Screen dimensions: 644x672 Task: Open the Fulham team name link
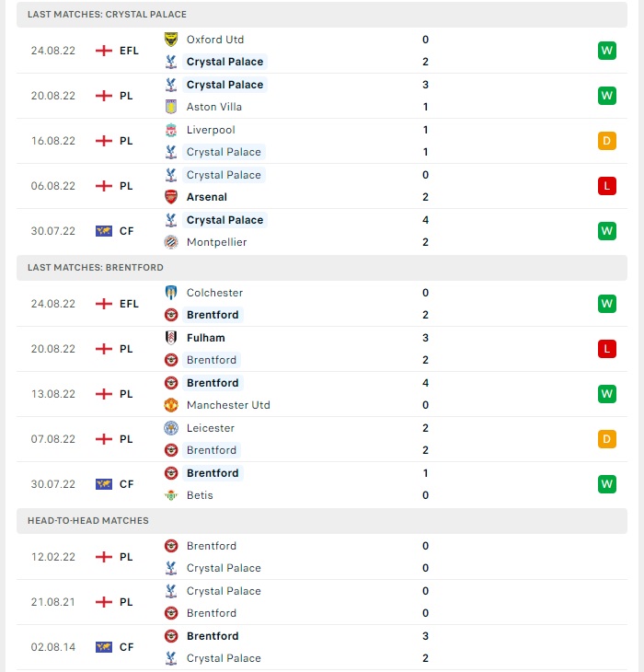[x=205, y=338]
